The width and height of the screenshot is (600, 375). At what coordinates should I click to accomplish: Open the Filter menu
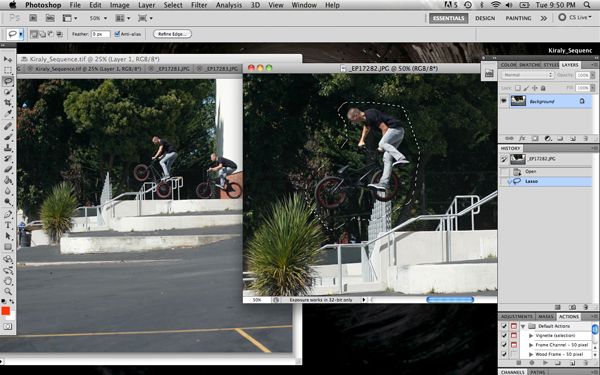[x=199, y=5]
